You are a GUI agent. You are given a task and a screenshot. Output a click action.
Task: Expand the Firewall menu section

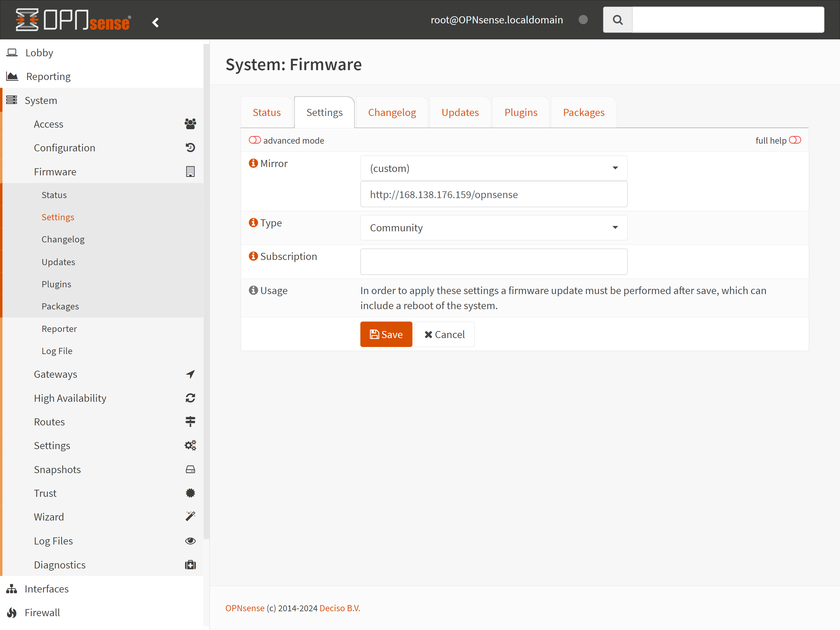pyautogui.click(x=102, y=612)
